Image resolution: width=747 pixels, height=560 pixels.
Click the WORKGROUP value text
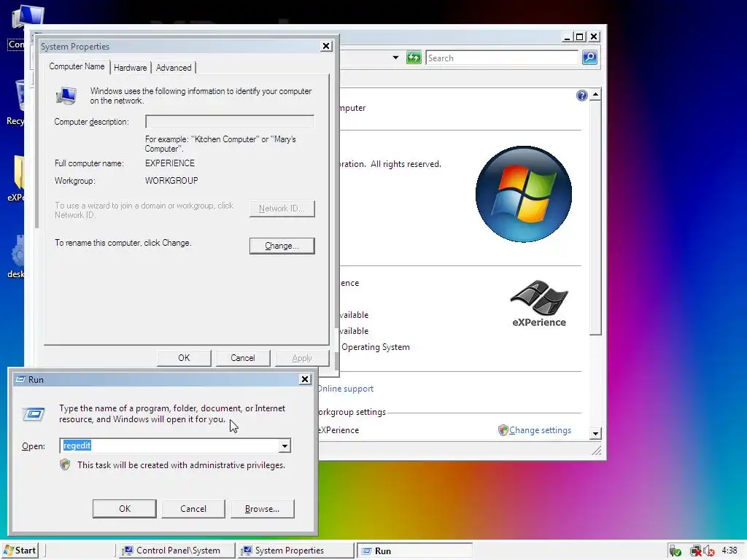coord(171,181)
